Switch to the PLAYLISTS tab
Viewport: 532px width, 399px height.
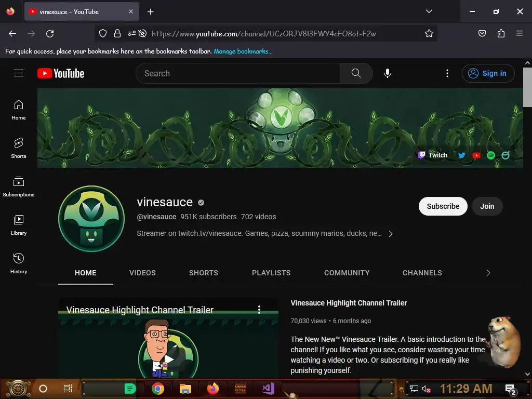271,273
